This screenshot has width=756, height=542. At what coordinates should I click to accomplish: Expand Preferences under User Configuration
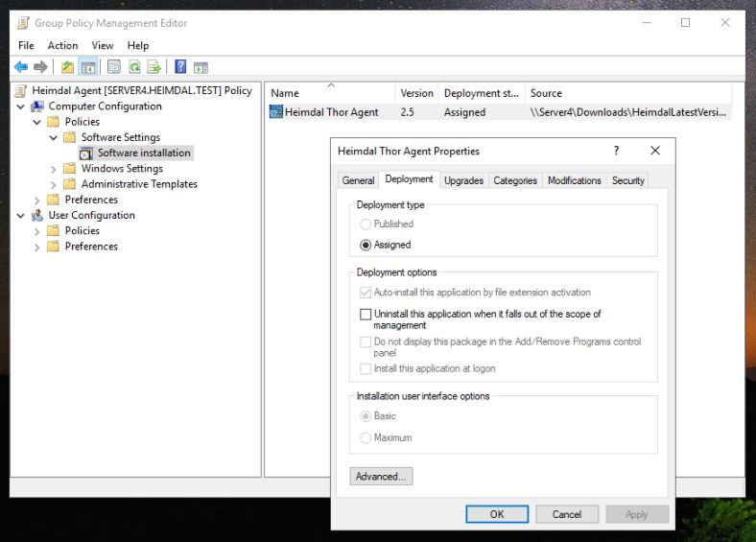tap(37, 247)
